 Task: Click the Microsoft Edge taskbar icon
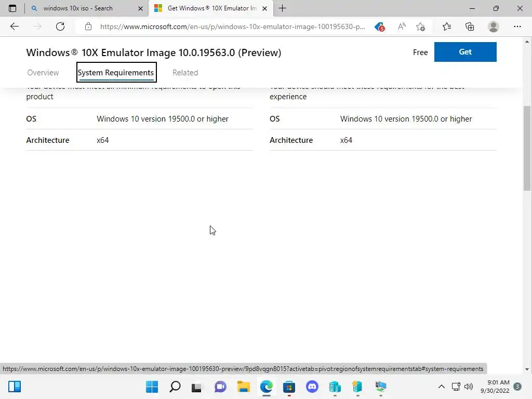click(267, 387)
